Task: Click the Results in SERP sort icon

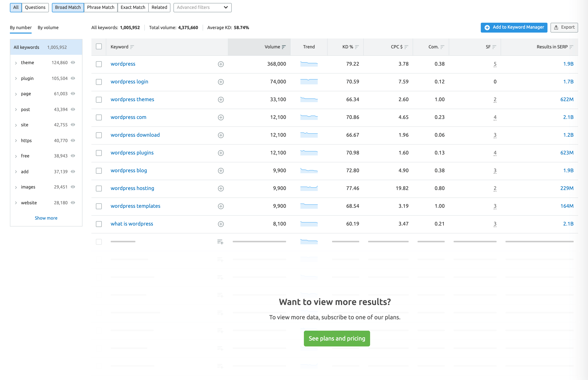Action: click(x=571, y=47)
